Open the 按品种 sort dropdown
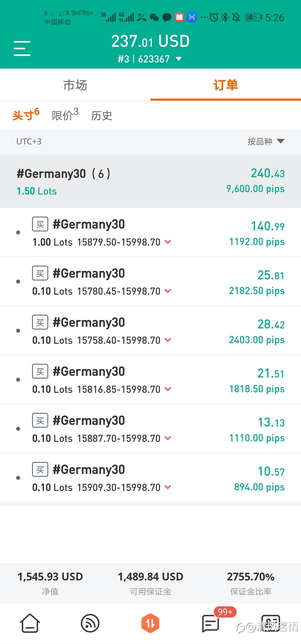The width and height of the screenshot is (301, 644). 266,141
